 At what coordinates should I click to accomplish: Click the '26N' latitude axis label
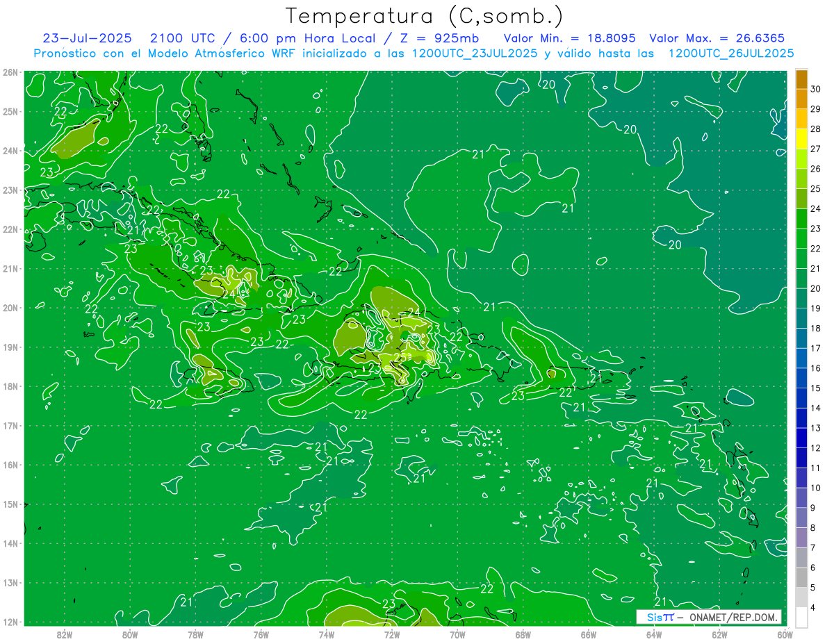coord(10,72)
